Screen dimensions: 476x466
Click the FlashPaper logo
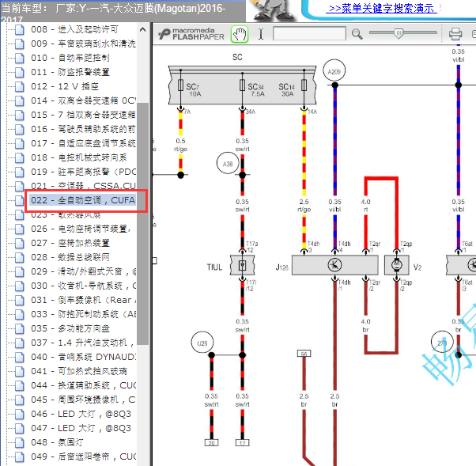[x=191, y=34]
